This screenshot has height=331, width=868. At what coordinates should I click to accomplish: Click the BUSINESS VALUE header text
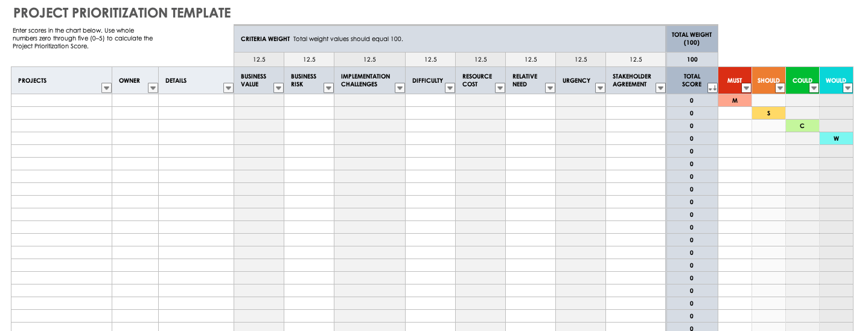point(254,80)
